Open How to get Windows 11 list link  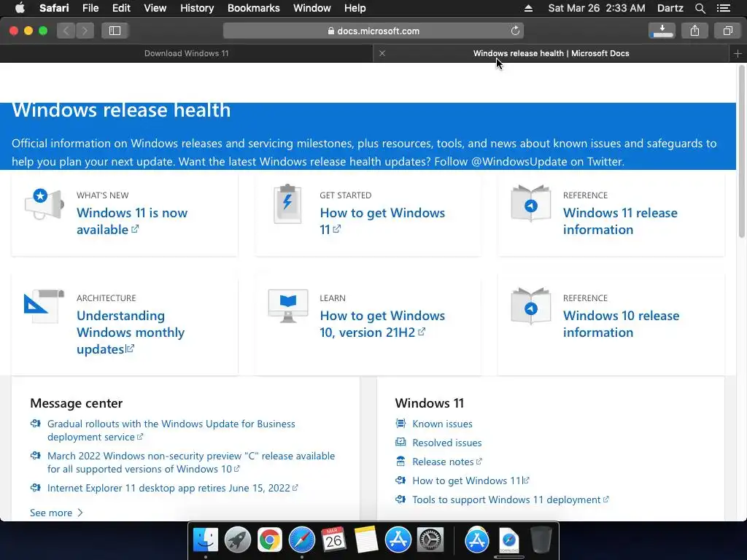pyautogui.click(x=471, y=481)
